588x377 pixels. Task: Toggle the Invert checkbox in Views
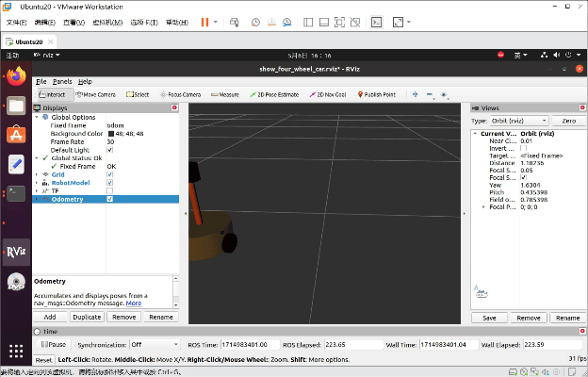[x=524, y=148]
